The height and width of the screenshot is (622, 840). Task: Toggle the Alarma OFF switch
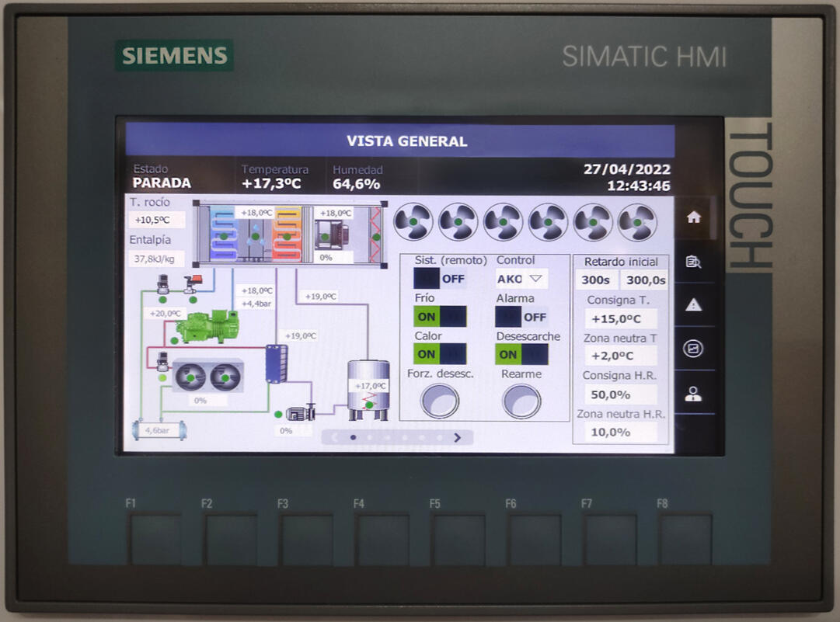pyautogui.click(x=521, y=317)
